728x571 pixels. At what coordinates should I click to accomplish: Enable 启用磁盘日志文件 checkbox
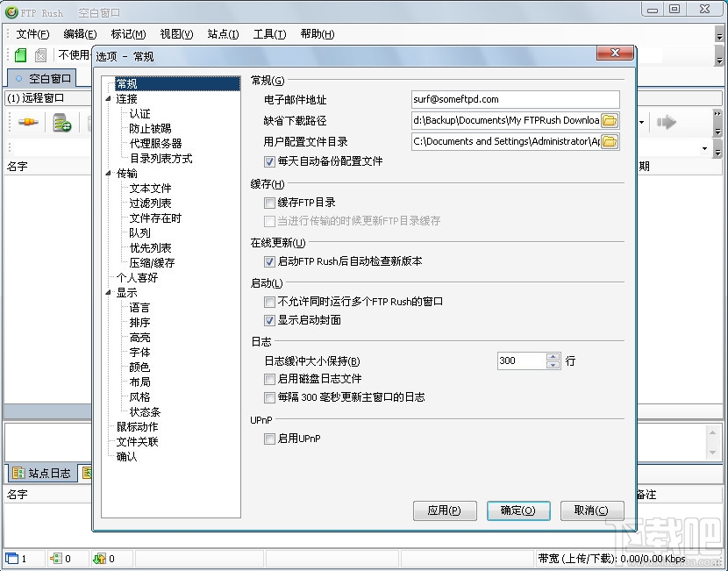[x=269, y=379]
